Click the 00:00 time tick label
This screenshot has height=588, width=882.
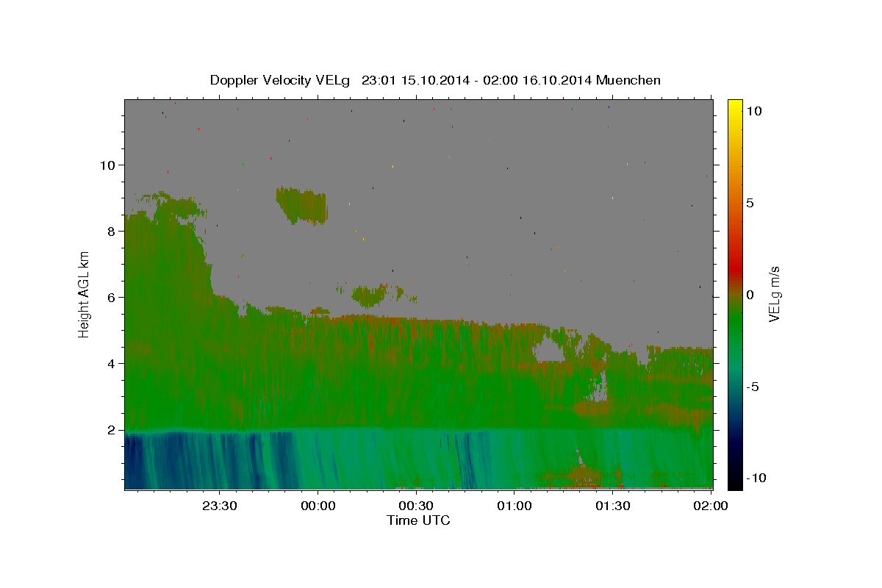tap(318, 506)
